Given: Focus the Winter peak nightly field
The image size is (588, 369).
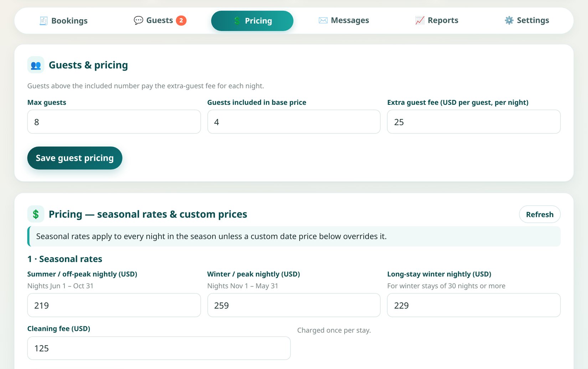Looking at the screenshot, I should tap(294, 305).
